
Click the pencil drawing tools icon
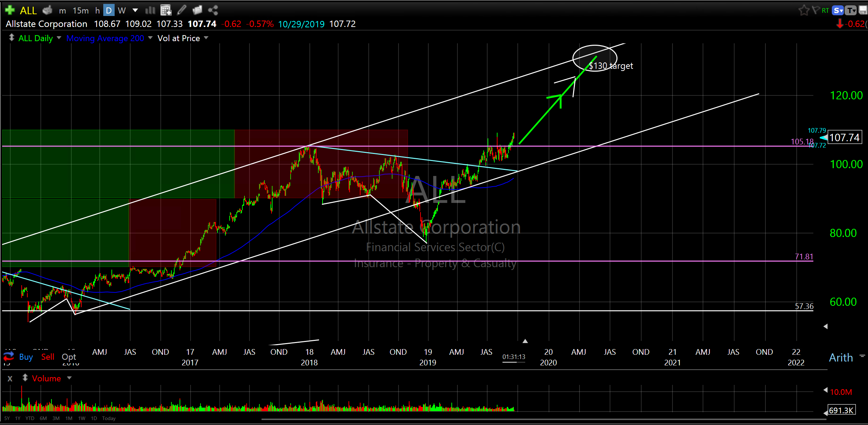(181, 10)
